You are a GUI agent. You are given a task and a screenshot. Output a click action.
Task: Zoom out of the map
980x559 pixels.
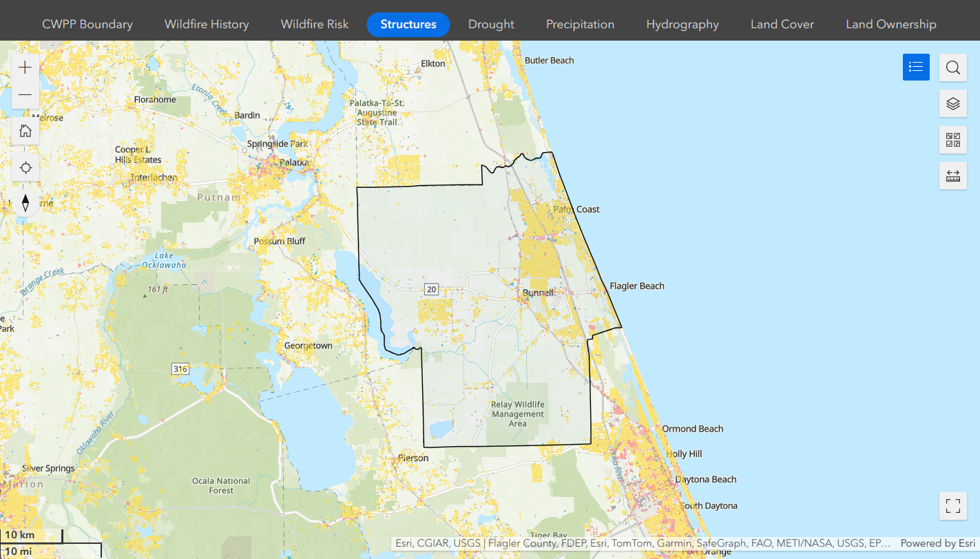coord(25,95)
